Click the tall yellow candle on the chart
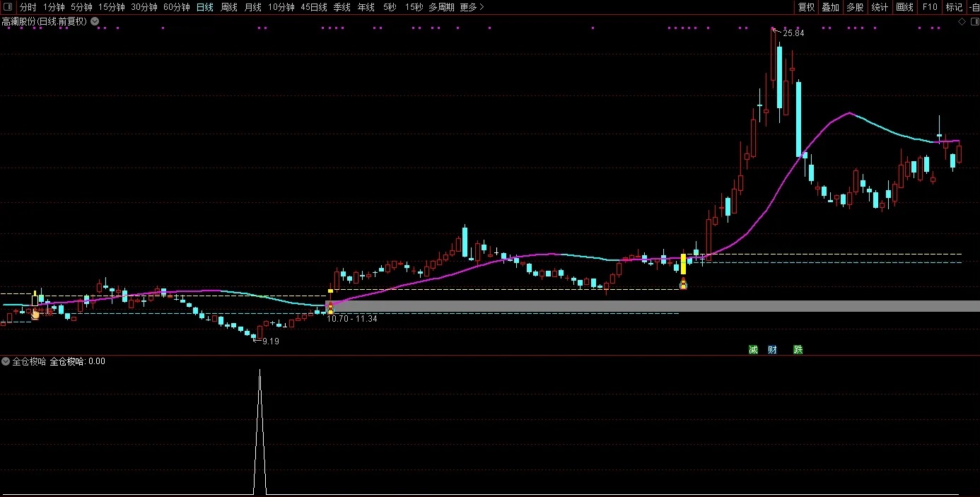Image resolution: width=980 pixels, height=497 pixels. point(683,264)
